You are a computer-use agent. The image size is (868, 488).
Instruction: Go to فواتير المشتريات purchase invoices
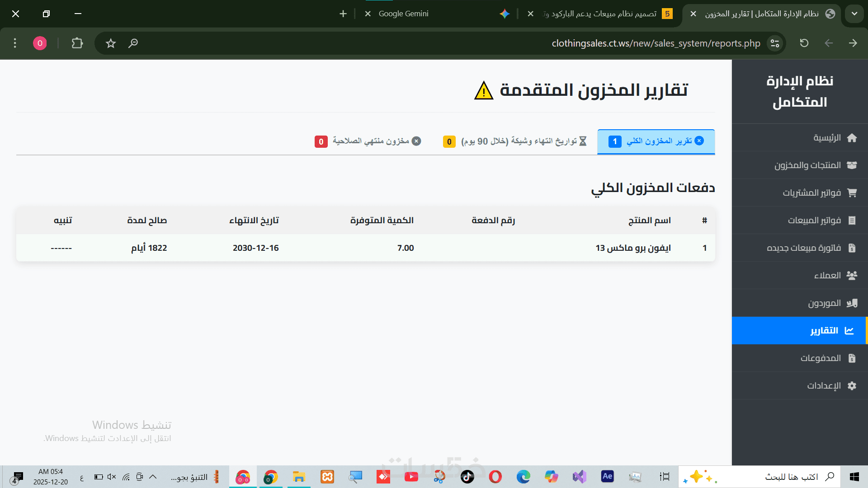click(x=812, y=193)
